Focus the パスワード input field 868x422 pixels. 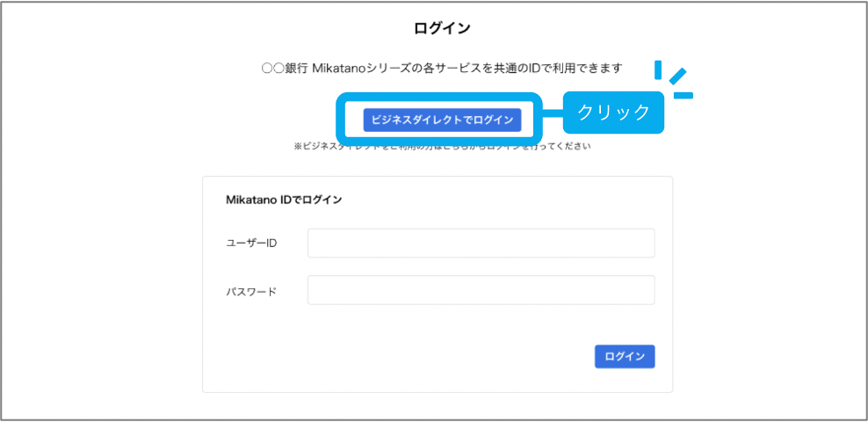(481, 290)
